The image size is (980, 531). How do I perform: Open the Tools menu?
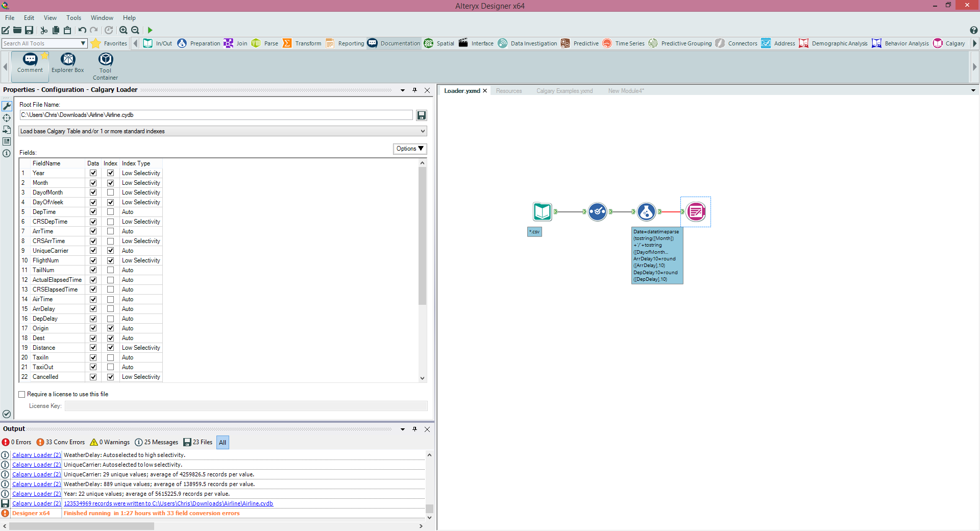coord(73,18)
